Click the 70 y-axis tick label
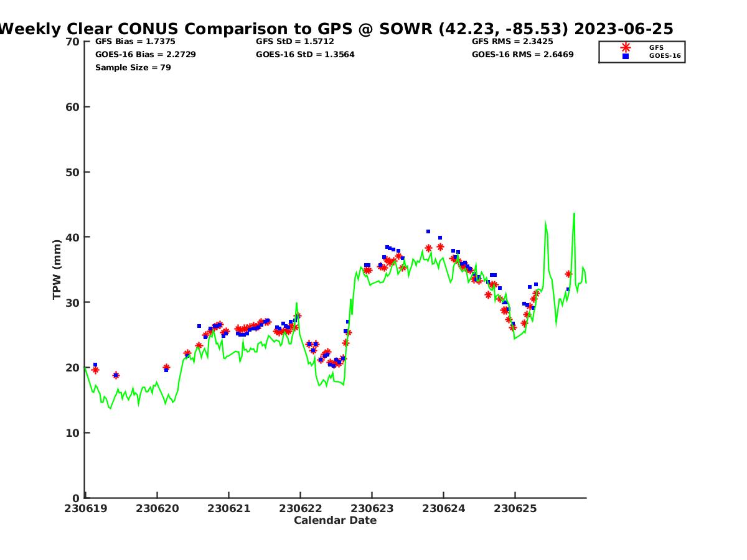Image resolution: width=747 pixels, height=560 pixels. click(x=73, y=42)
